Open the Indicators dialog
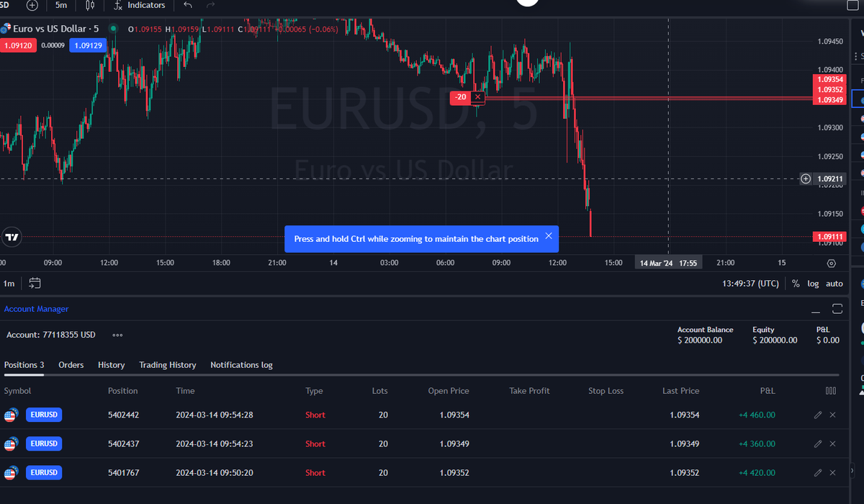This screenshot has width=864, height=504. click(x=139, y=5)
